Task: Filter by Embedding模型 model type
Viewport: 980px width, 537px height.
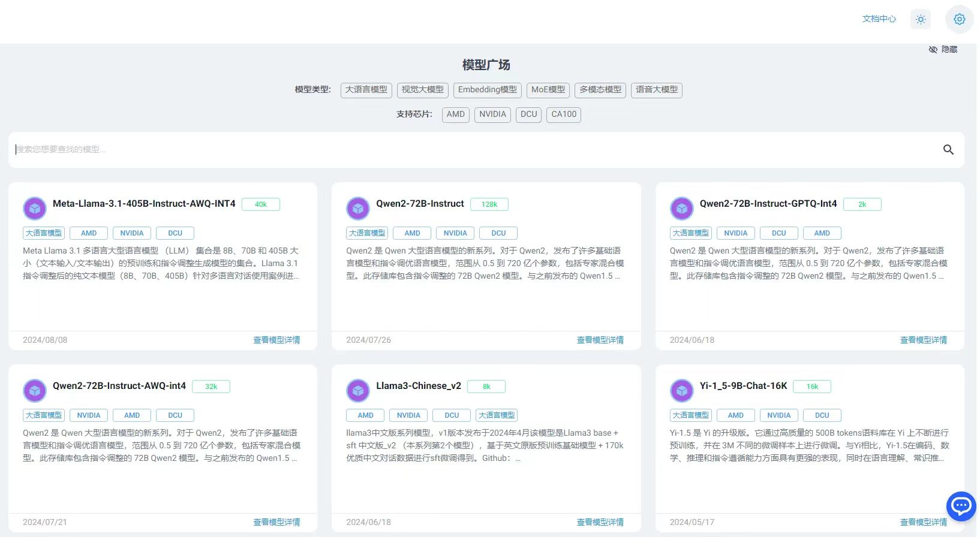Action: click(487, 90)
